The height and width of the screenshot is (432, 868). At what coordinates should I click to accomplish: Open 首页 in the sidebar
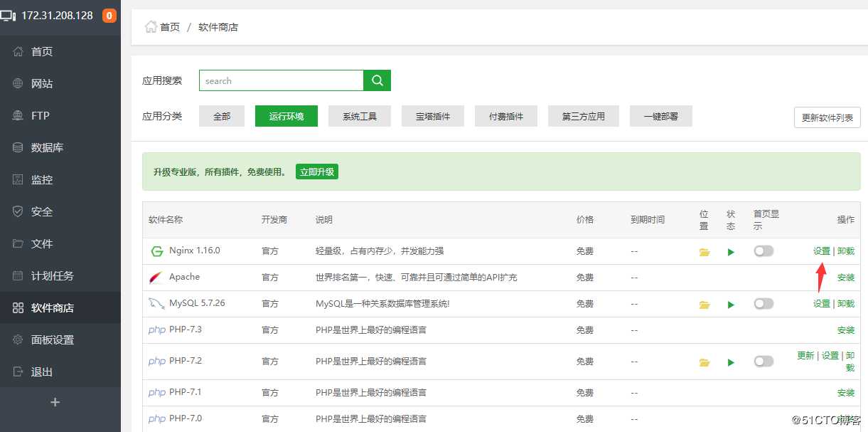point(60,51)
